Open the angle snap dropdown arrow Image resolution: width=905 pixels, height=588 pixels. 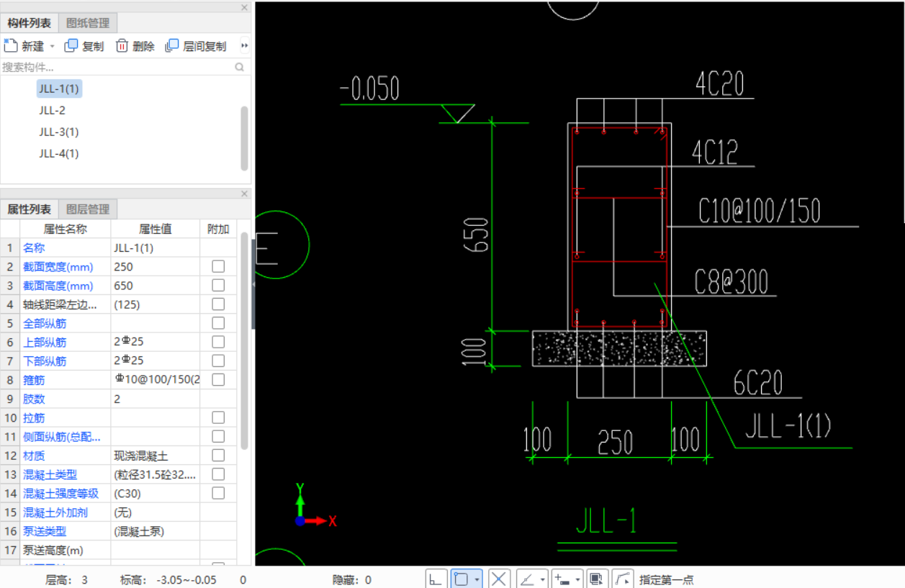tap(543, 579)
